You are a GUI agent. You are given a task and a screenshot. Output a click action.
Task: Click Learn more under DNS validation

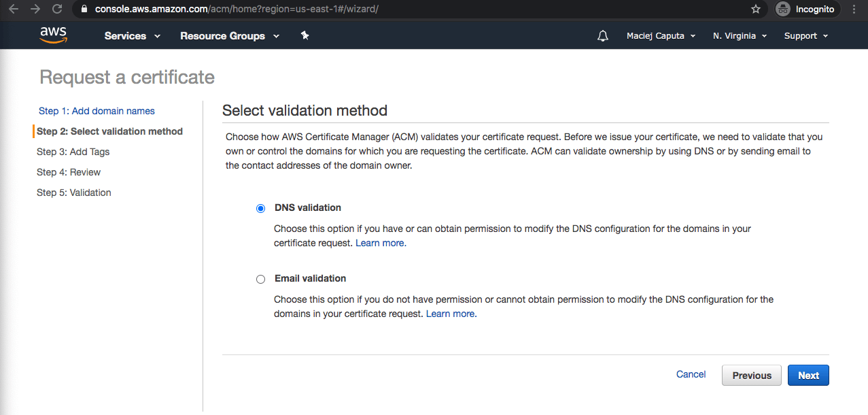(380, 243)
